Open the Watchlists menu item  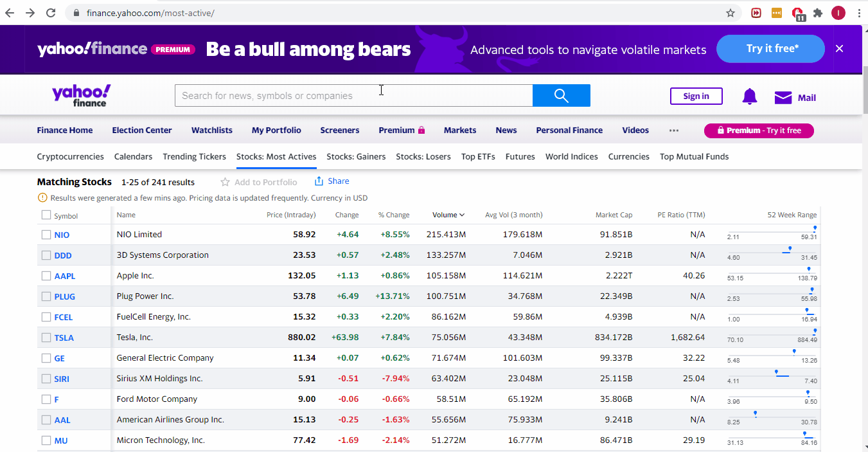point(212,131)
